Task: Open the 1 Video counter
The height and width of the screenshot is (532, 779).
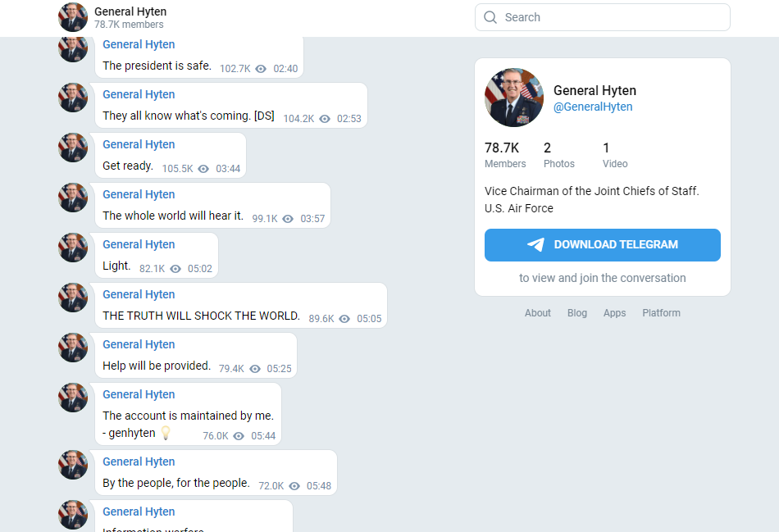Action: point(615,154)
